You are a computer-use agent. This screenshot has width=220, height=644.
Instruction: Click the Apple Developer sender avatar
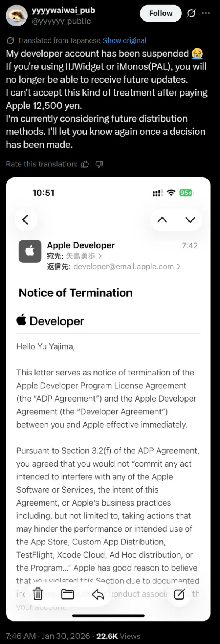30,251
